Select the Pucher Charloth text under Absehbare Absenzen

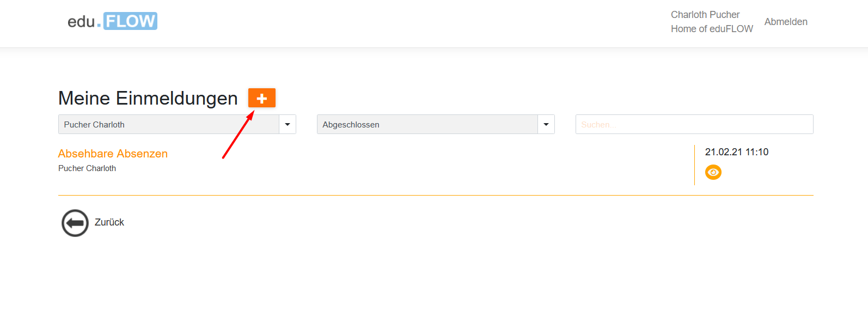point(87,168)
